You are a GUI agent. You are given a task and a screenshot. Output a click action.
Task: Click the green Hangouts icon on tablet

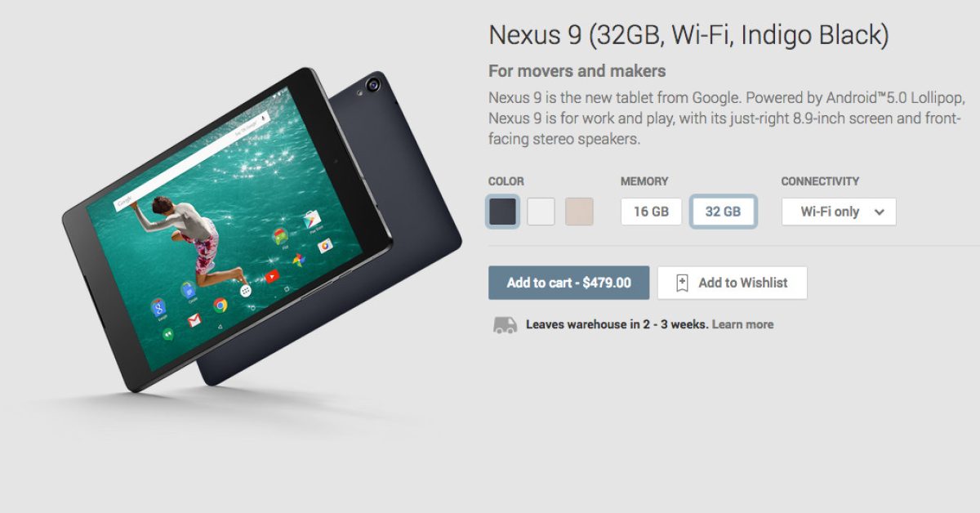(x=168, y=334)
